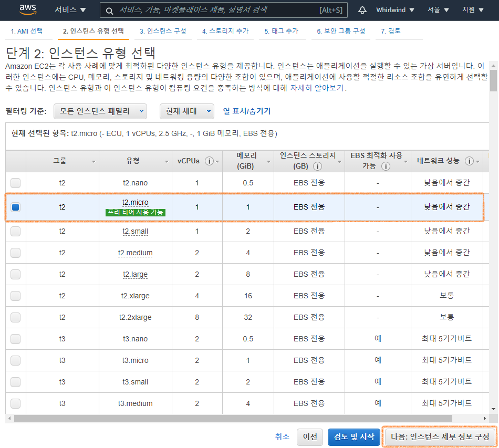Select the t2.small row checkbox

(16, 231)
